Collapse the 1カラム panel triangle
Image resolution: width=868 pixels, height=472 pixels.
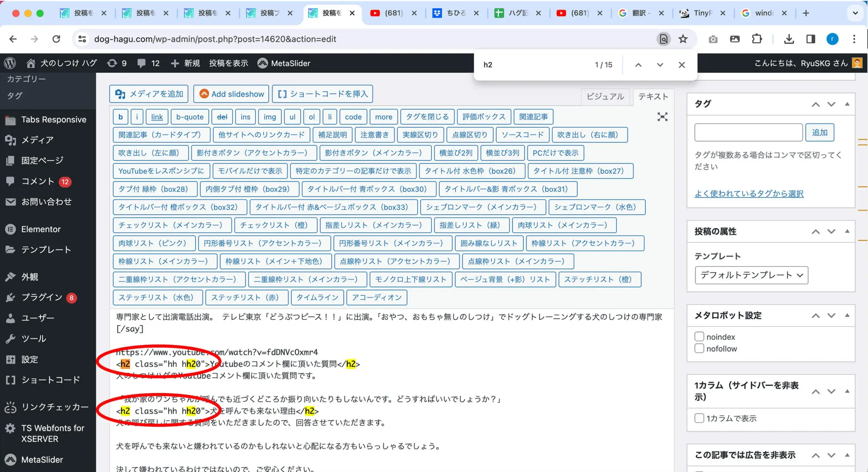[847, 391]
